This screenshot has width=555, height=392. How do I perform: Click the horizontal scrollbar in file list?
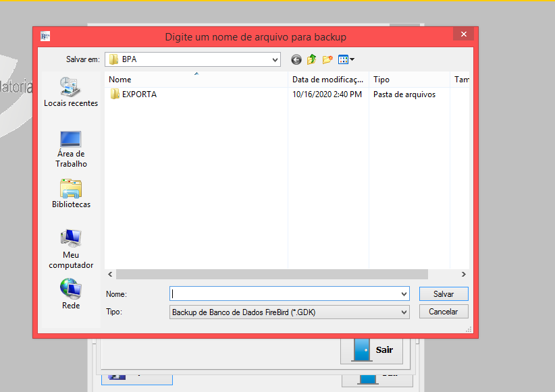(271, 275)
